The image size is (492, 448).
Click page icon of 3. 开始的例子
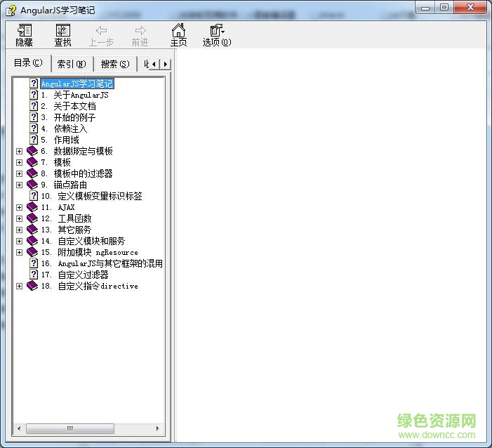click(34, 117)
